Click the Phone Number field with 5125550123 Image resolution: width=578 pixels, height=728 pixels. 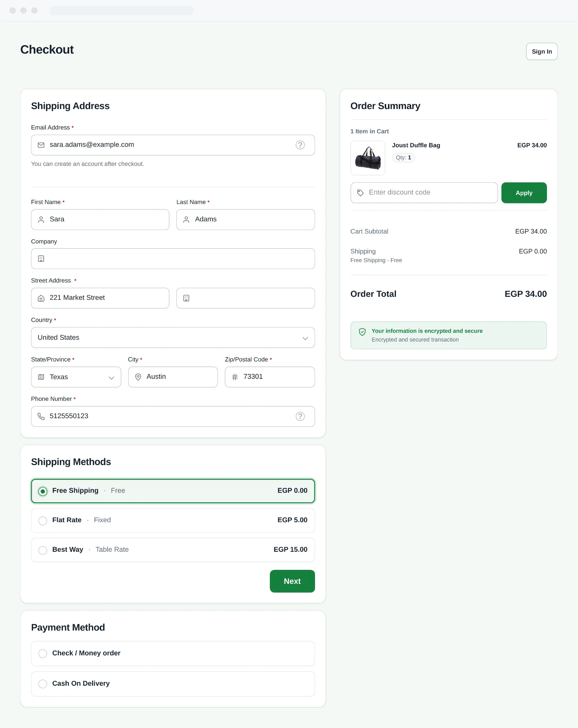pos(173,416)
